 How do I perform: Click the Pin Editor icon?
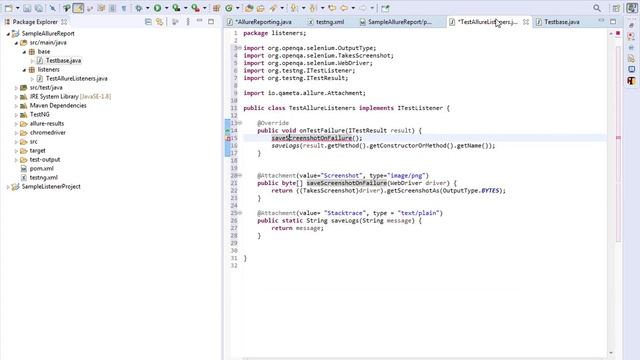(385, 8)
